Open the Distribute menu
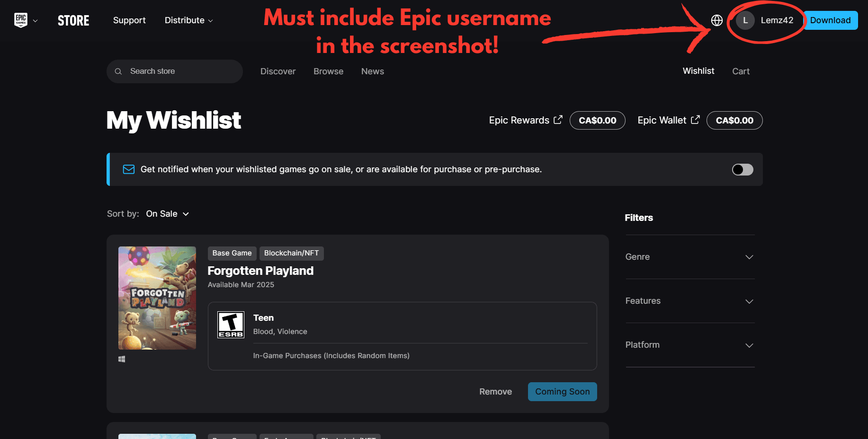The image size is (868, 439). coord(188,20)
